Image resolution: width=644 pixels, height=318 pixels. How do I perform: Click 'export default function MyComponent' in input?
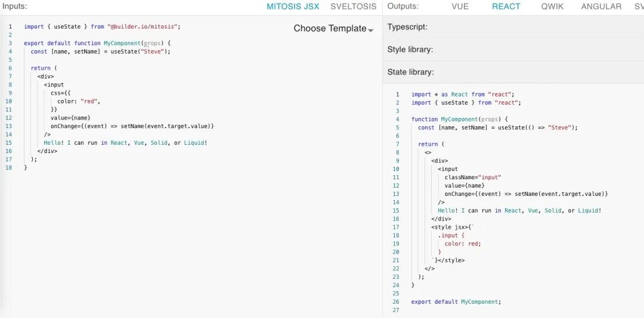[82, 43]
